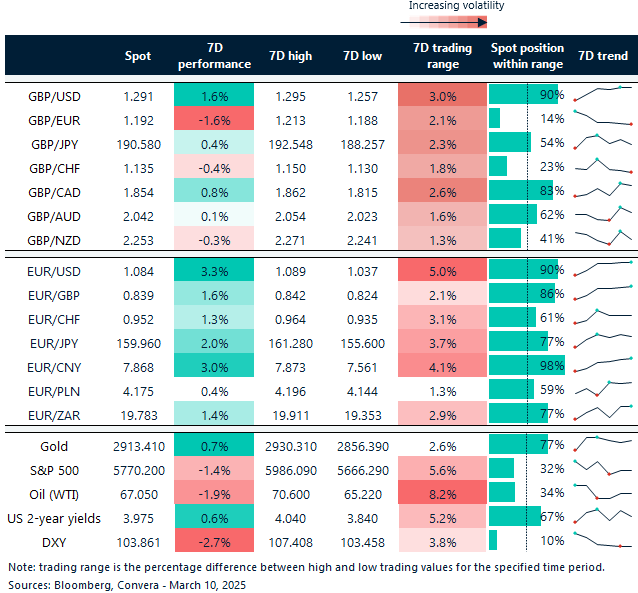The image size is (638, 593).
Task: Click the Spot column header
Action: tap(138, 56)
